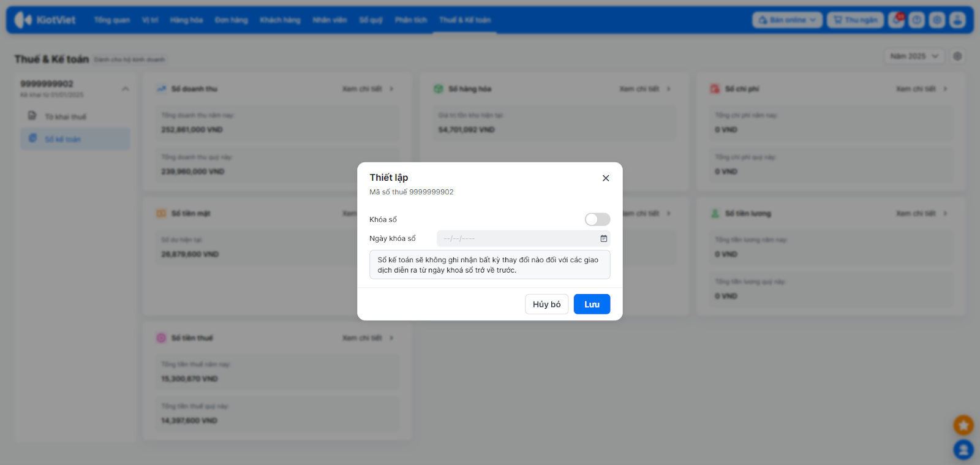Open the Khách hàng menu
Image resolution: width=980 pixels, height=465 pixels.
280,20
